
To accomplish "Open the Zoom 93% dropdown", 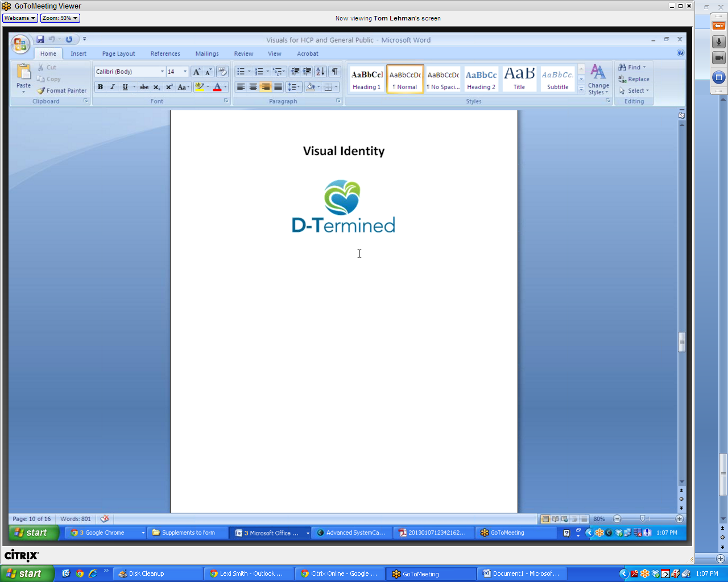I will coord(60,18).
